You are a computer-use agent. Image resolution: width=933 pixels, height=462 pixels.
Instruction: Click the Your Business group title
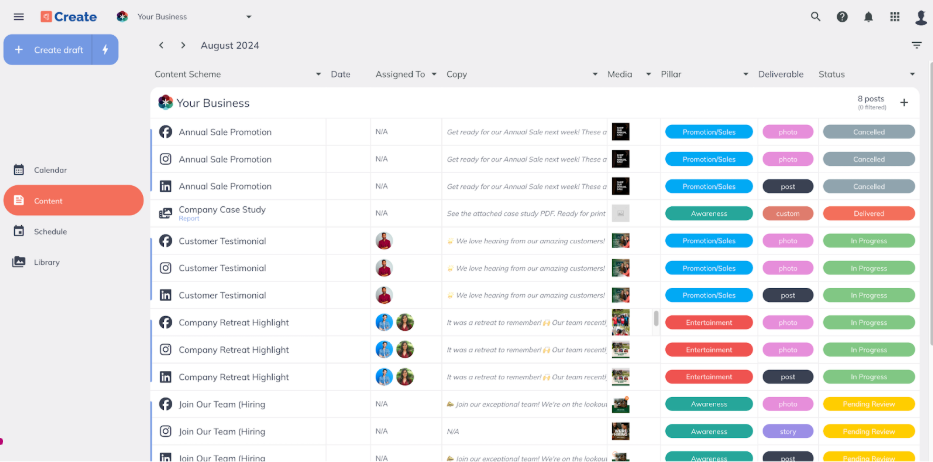click(x=213, y=103)
